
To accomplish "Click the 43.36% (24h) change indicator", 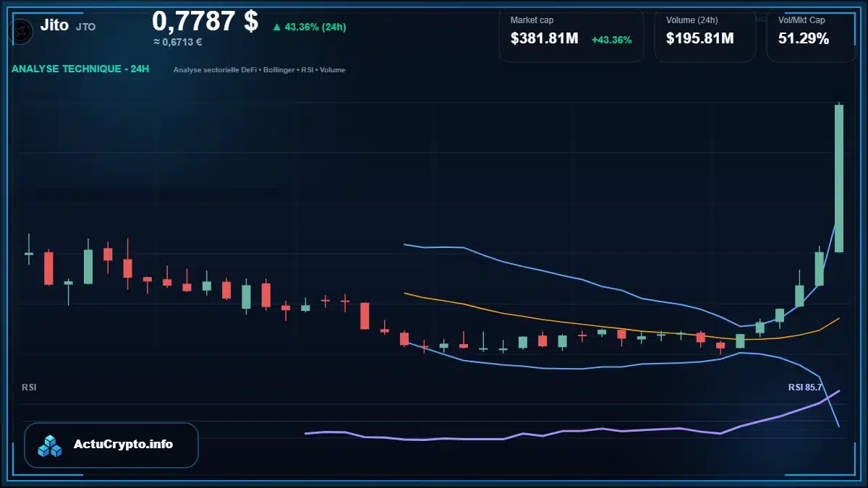I will click(309, 27).
